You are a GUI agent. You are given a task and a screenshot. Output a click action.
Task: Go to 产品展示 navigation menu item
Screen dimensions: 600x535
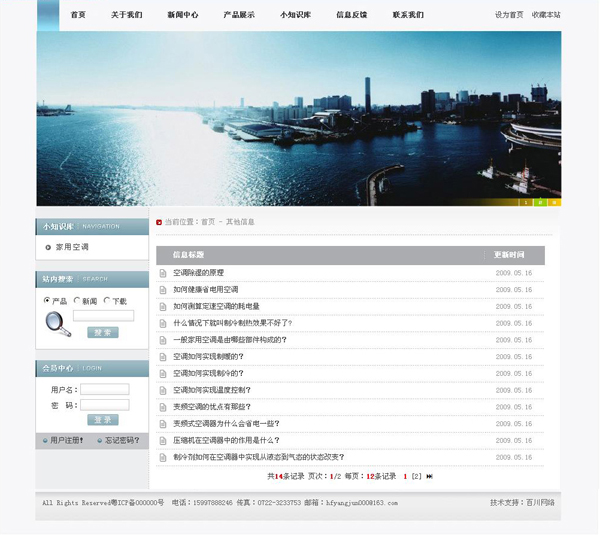pos(238,15)
